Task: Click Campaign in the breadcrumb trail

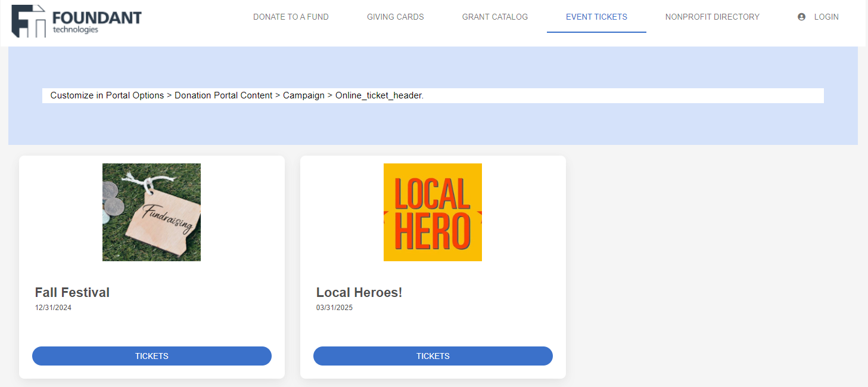Action: (304, 95)
